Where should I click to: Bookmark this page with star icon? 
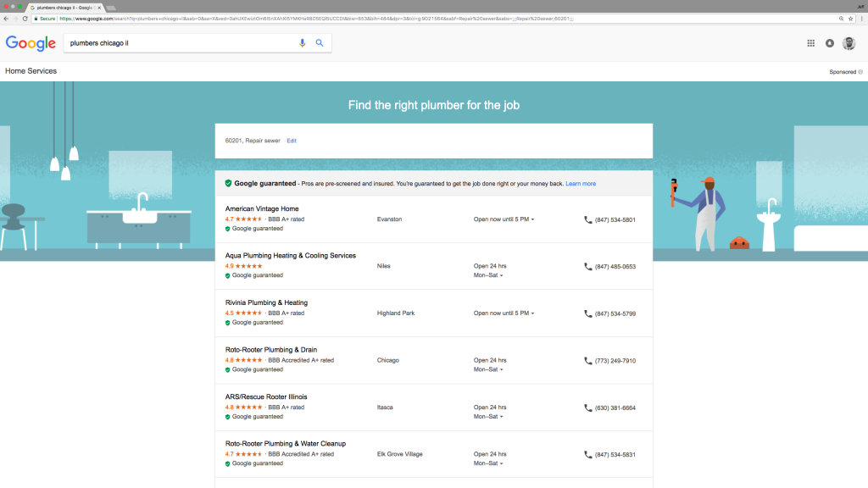coord(851,19)
